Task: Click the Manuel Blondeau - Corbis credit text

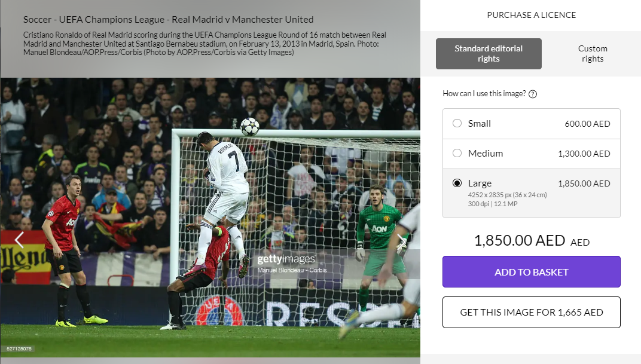Action: click(x=292, y=270)
